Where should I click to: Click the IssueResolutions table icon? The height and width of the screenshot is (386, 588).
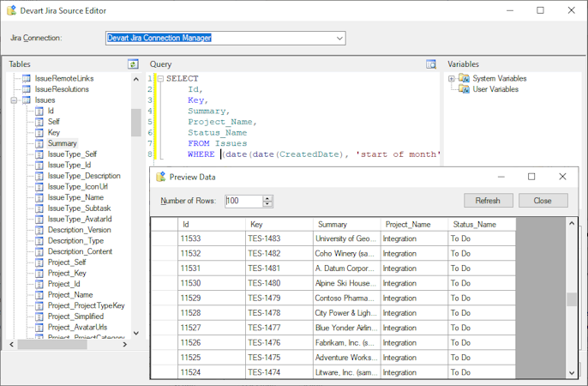27,89
